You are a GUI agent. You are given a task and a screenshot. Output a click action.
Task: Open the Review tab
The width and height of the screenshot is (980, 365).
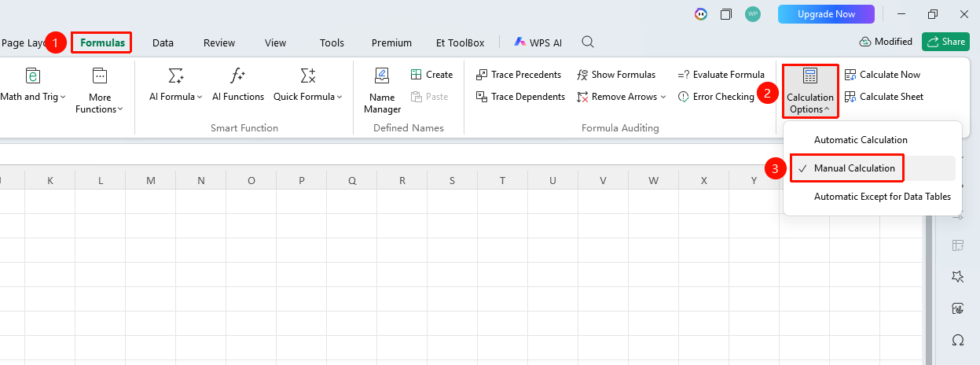pyautogui.click(x=219, y=42)
